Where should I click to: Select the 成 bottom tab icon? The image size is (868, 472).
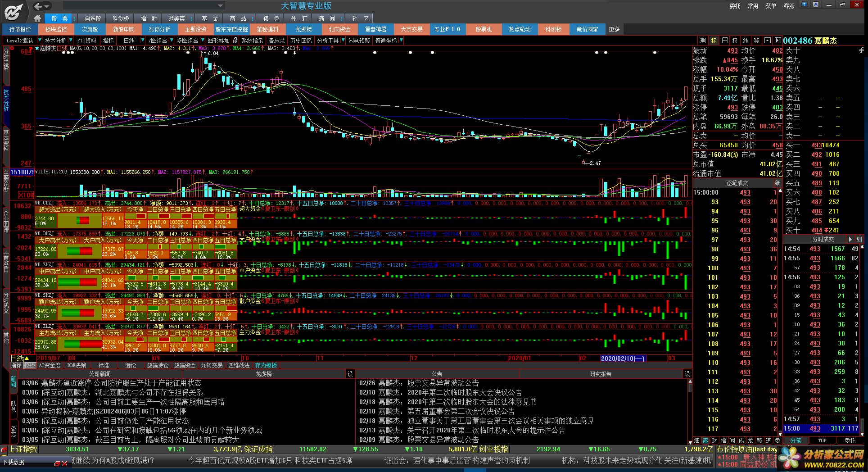(741, 440)
